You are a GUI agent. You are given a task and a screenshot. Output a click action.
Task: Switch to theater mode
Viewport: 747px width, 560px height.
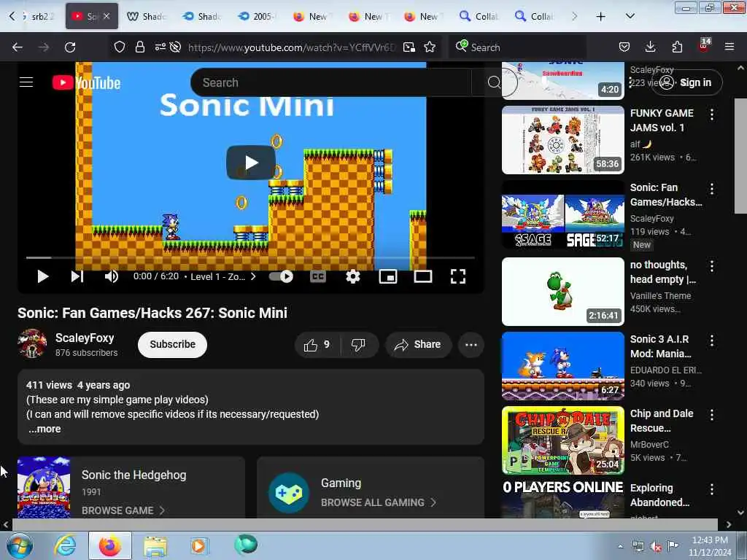tap(422, 276)
